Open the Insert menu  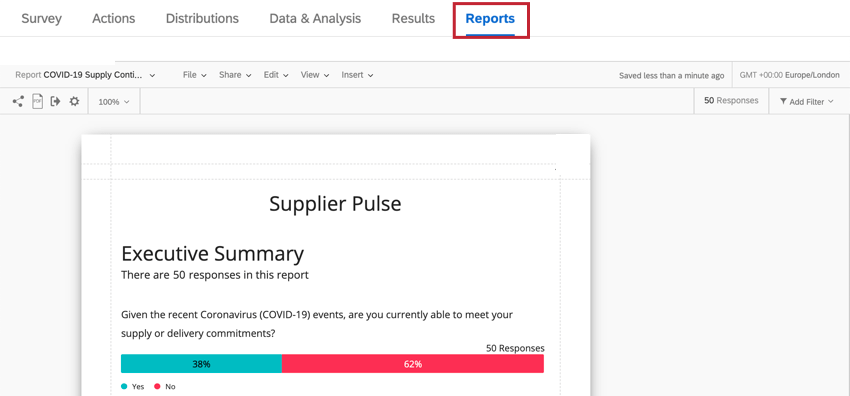[357, 75]
